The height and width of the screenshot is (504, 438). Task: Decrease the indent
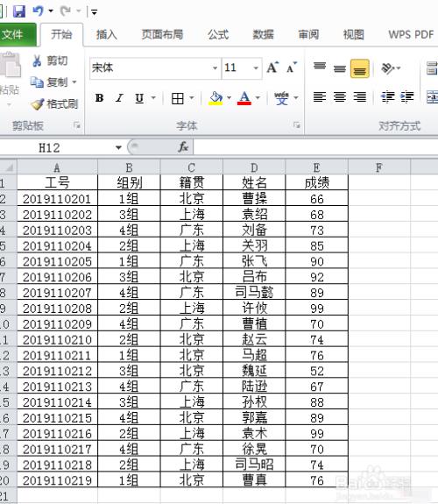click(x=387, y=96)
